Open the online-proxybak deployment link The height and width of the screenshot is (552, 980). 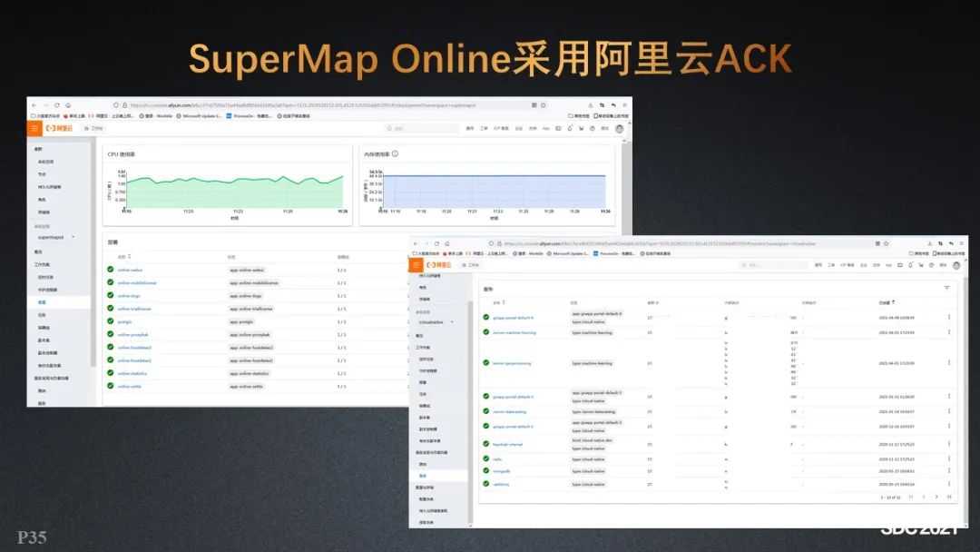(x=133, y=334)
